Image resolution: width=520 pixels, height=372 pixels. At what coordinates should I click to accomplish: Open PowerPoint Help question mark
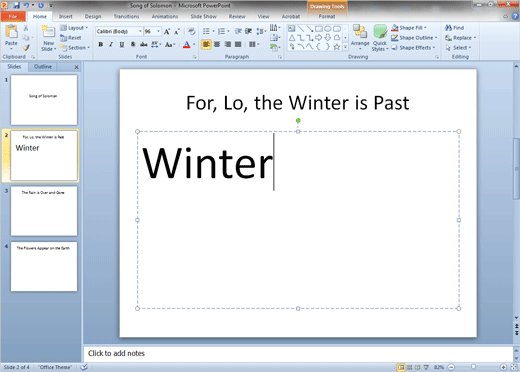pyautogui.click(x=515, y=16)
